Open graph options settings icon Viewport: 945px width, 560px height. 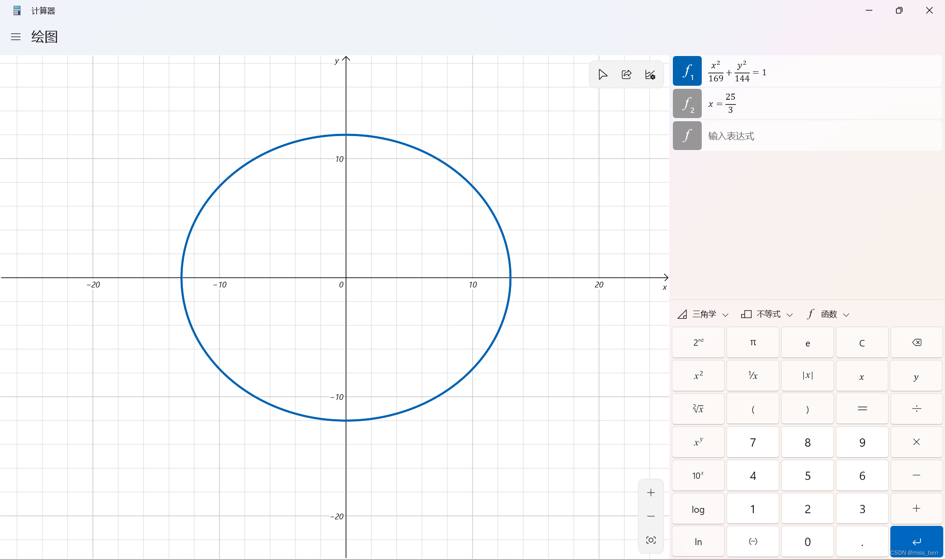650,75
